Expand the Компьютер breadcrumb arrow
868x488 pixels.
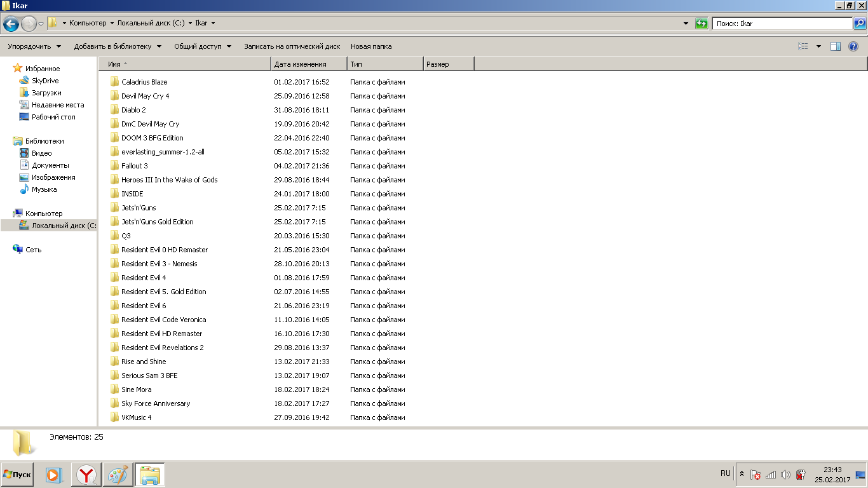click(x=112, y=24)
